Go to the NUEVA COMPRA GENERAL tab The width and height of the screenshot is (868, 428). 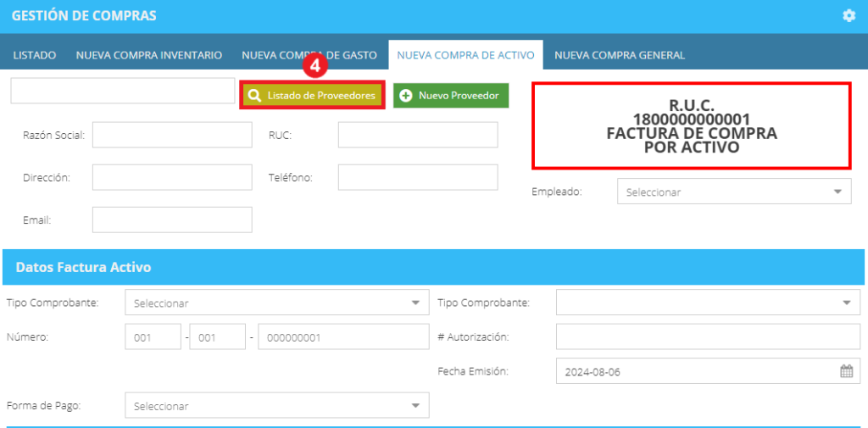[x=620, y=55]
